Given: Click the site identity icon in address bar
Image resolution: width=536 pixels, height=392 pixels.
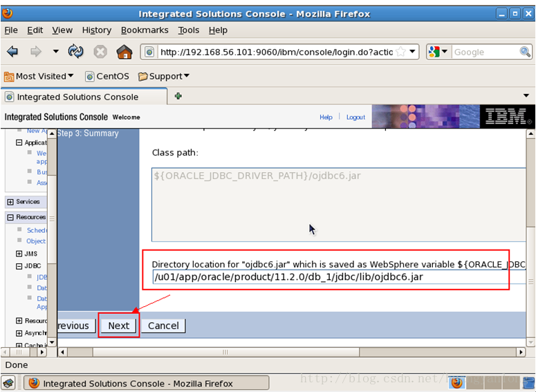Looking at the screenshot, I should click(149, 52).
